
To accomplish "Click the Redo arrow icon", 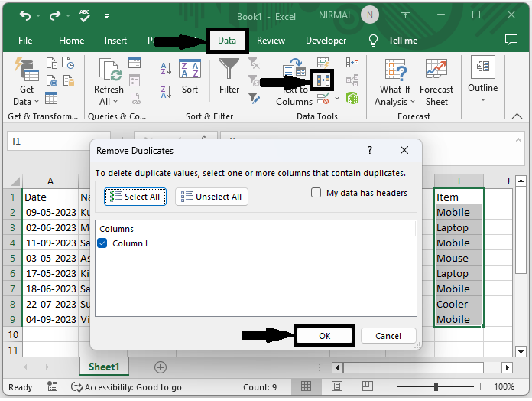I will click(54, 15).
